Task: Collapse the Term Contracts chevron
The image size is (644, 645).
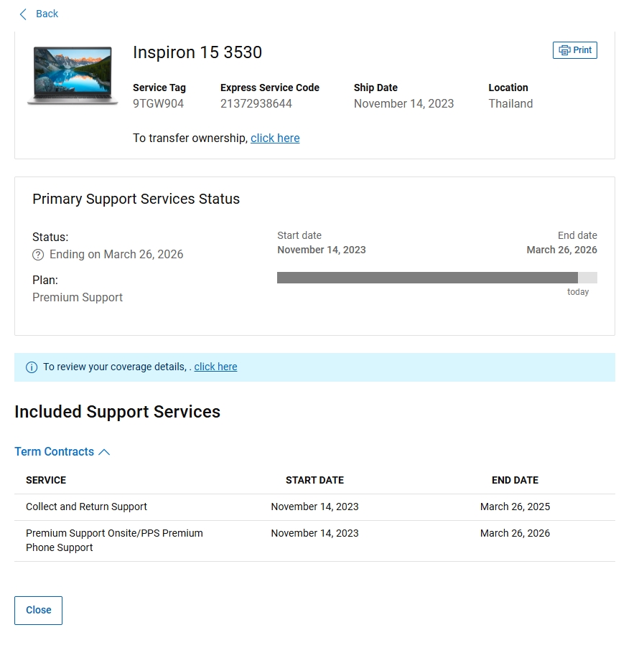Action: (x=104, y=452)
